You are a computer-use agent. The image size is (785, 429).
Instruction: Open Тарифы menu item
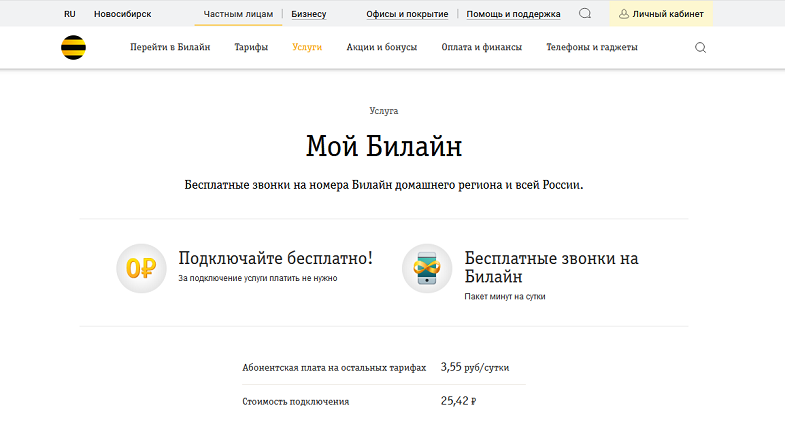click(251, 47)
